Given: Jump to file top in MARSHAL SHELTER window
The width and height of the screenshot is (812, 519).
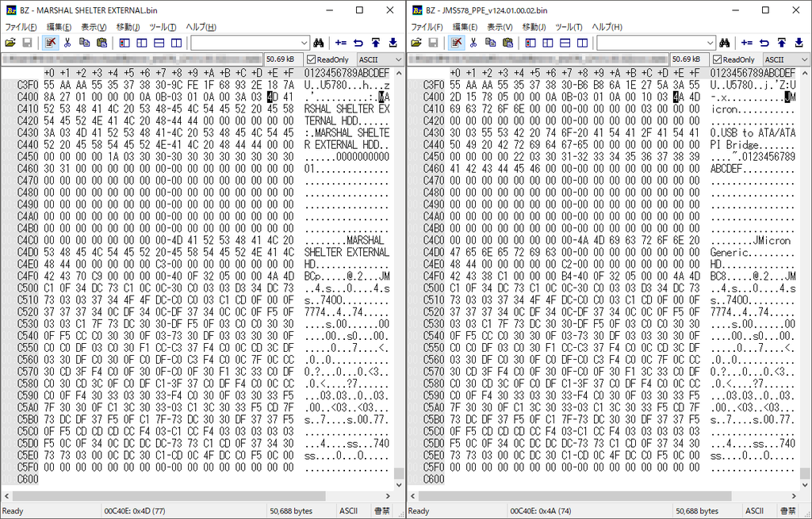Looking at the screenshot, I should (x=375, y=43).
